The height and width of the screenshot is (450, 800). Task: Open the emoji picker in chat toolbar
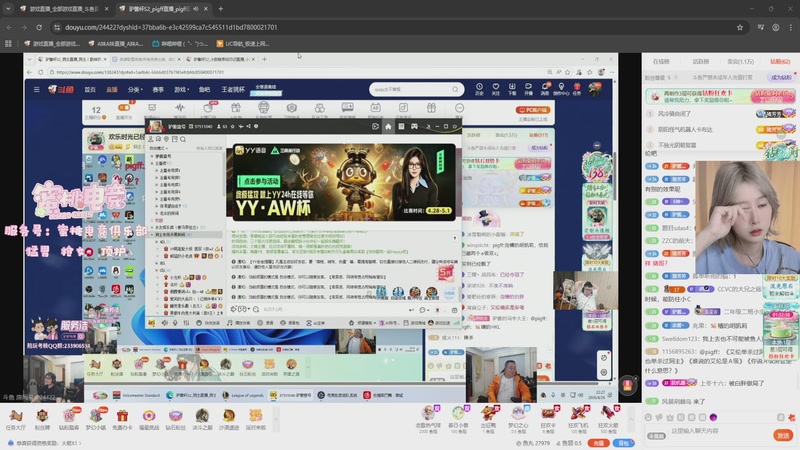648,417
